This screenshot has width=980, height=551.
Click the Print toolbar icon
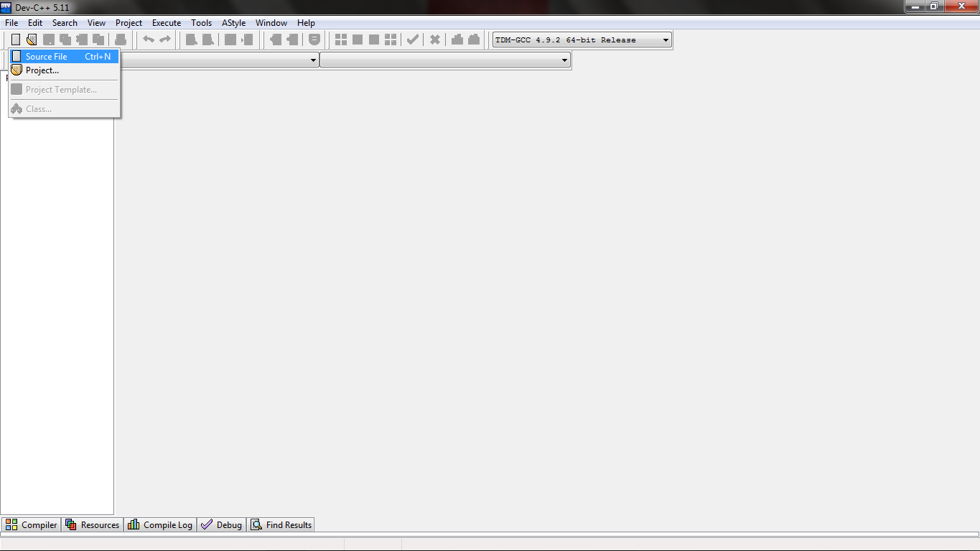pos(121,40)
